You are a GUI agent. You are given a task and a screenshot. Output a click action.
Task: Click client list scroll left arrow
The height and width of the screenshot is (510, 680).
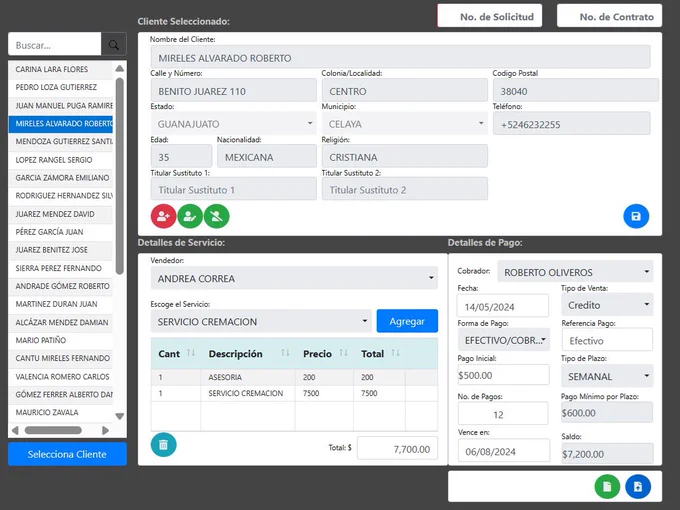[x=15, y=430]
